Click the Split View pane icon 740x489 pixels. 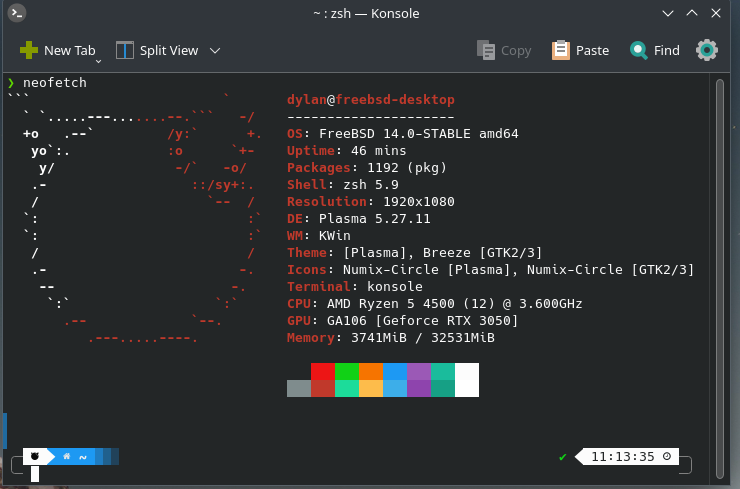[125, 50]
